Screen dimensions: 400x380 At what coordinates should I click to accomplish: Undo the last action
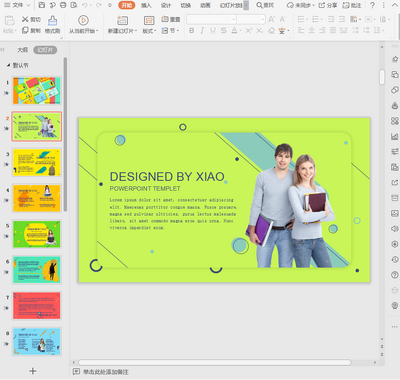tap(85, 5)
